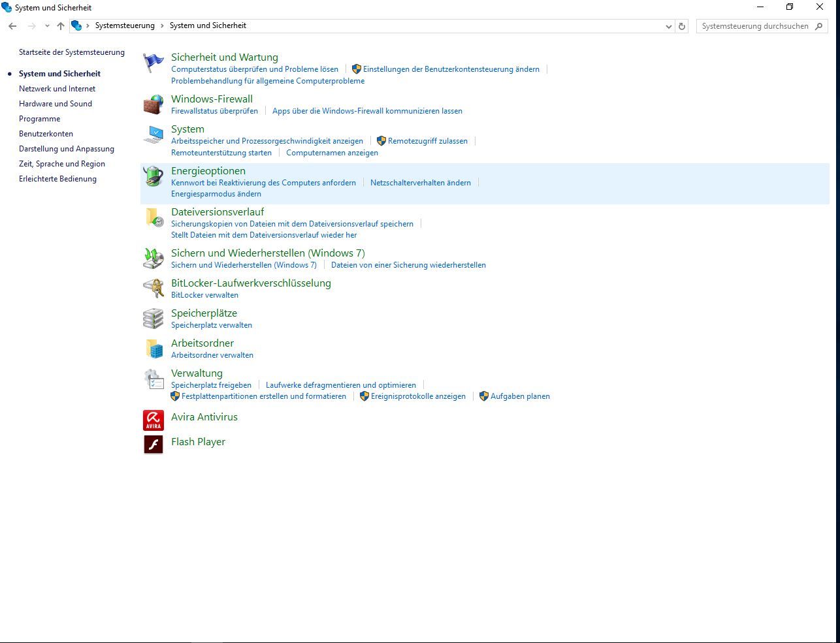This screenshot has width=840, height=643.
Task: Click the Sicherheit und Wartung flag icon
Action: tap(153, 63)
